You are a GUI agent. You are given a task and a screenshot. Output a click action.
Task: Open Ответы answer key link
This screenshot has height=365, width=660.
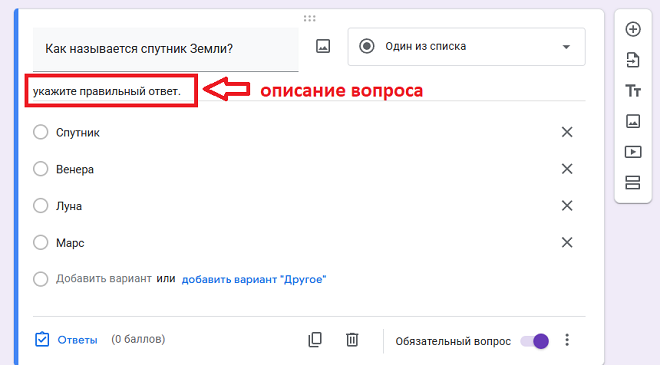pyautogui.click(x=77, y=340)
